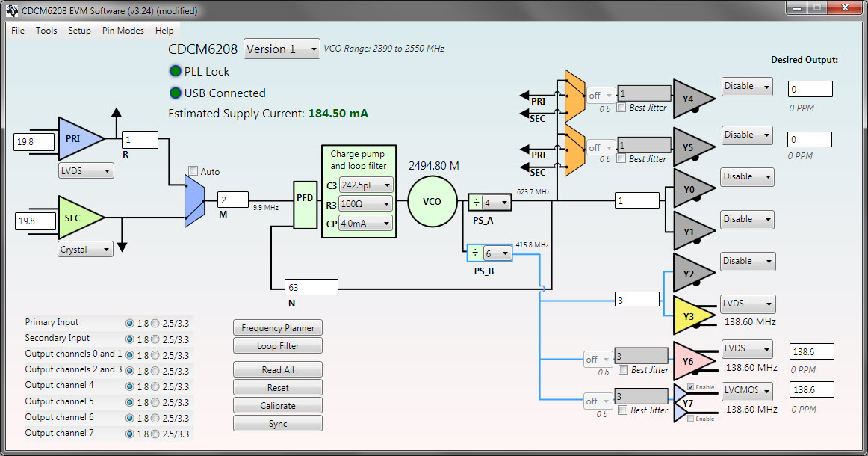Click the yellow Y3 output buffer
Screen dimensions: 868x456
692,315
